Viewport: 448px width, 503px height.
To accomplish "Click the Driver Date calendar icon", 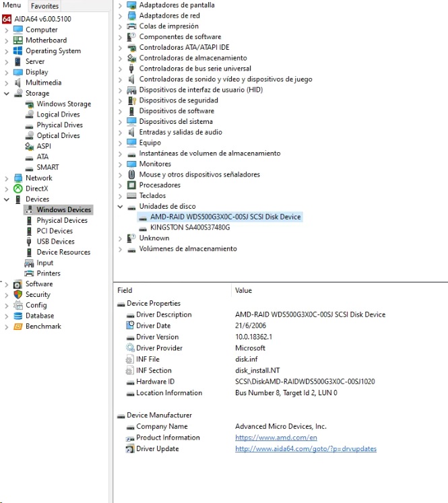I will 130,326.
